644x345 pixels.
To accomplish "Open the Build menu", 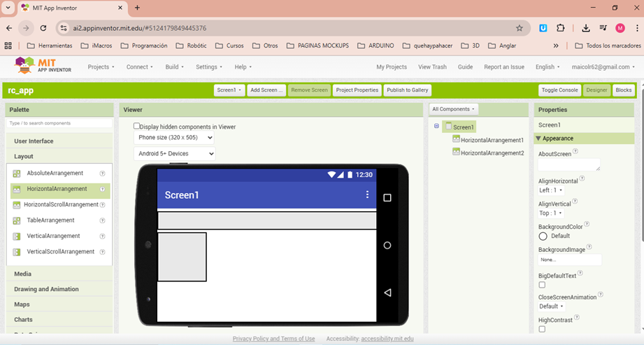I will pos(174,67).
